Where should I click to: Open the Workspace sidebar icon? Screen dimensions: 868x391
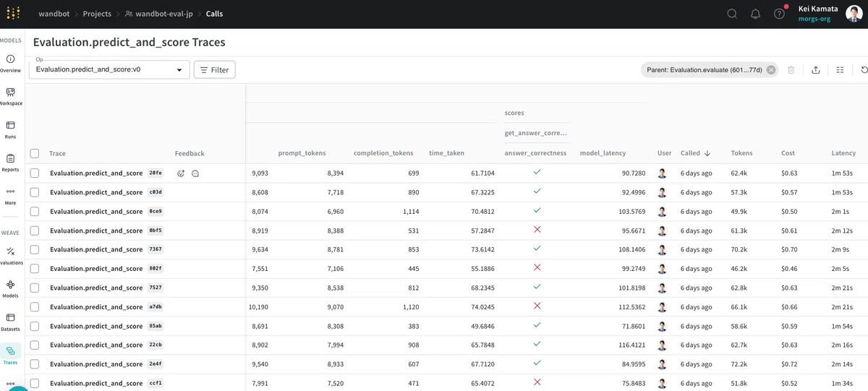click(x=11, y=97)
